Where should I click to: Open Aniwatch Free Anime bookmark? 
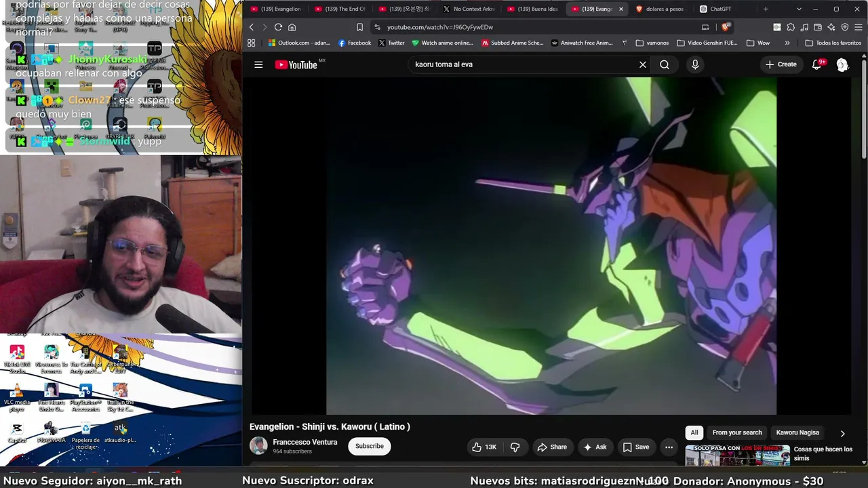(582, 43)
